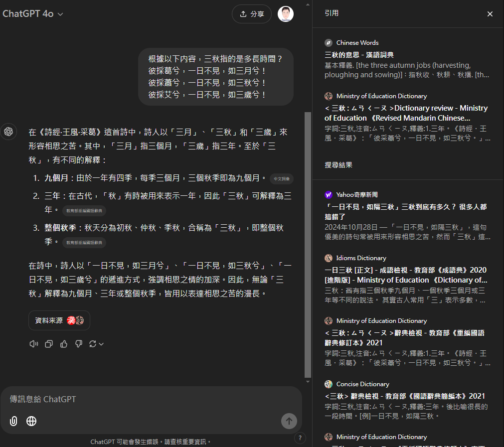Click the 整個秋季 bold list item
The image size is (504, 447).
pyautogui.click(x=60, y=228)
